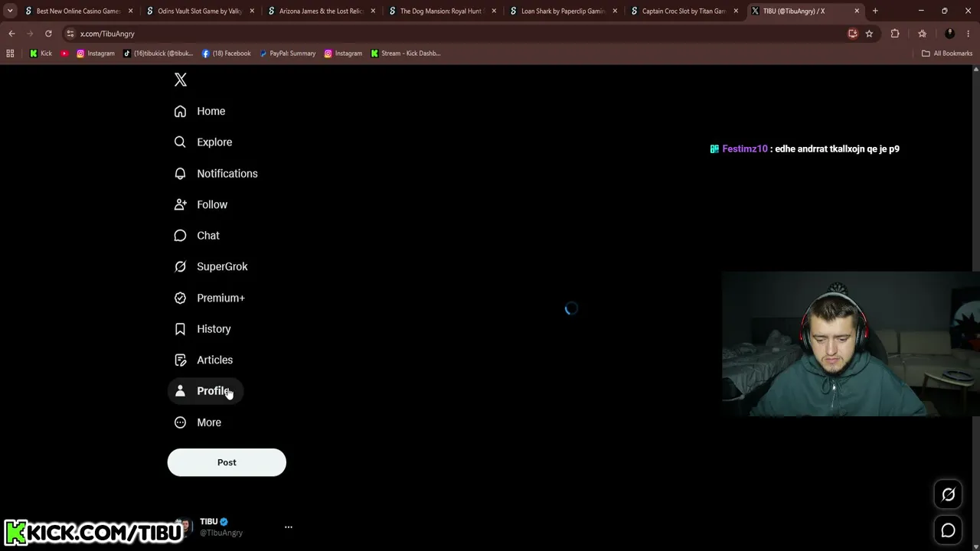Open the Follow page in the sidebar

click(201, 204)
